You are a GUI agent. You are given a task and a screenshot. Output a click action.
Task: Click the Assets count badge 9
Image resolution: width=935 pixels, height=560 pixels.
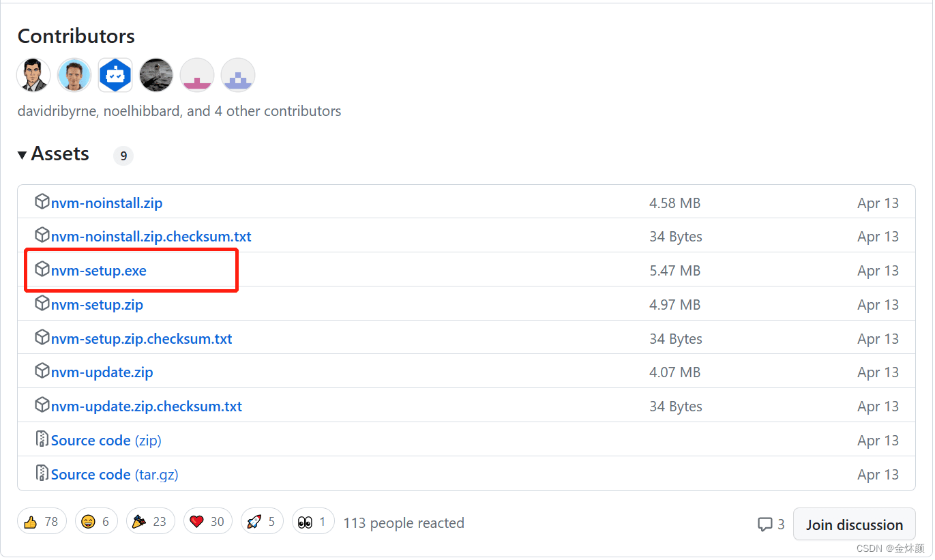click(x=123, y=156)
